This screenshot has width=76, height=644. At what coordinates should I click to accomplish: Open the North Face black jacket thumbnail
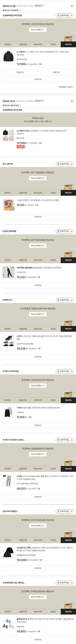9,56
